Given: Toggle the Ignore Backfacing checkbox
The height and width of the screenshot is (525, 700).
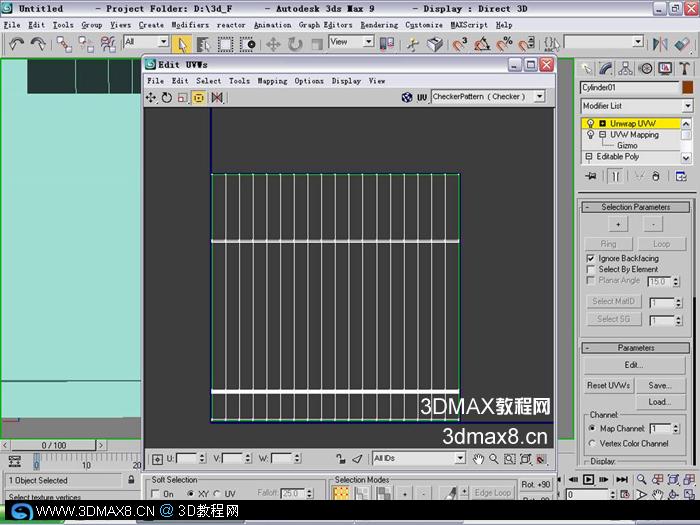Looking at the screenshot, I should click(x=591, y=258).
